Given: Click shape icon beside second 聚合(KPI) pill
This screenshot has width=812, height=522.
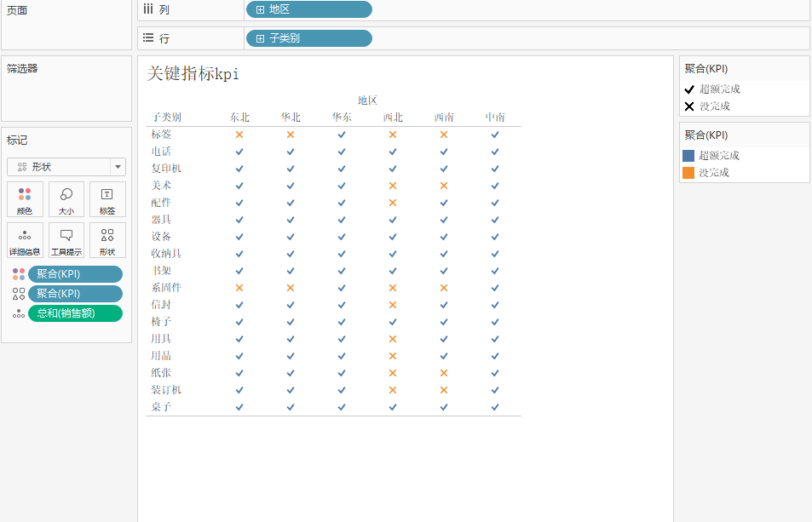Looking at the screenshot, I should click(x=19, y=294).
